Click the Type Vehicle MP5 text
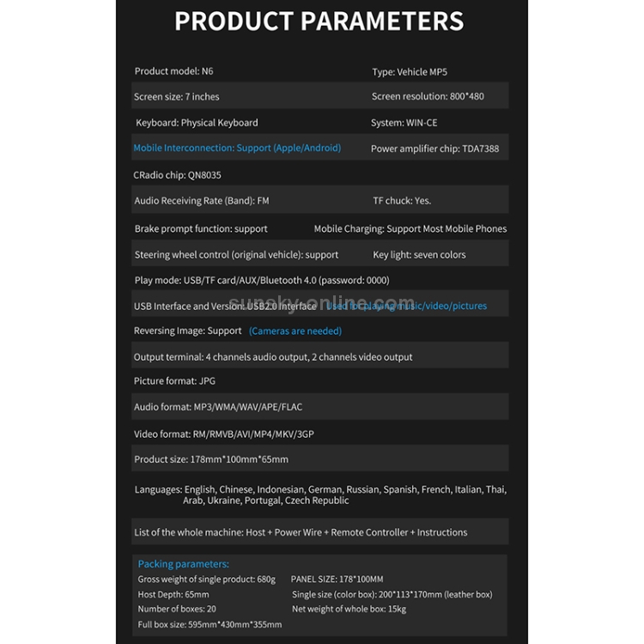This screenshot has height=644, width=644. pyautogui.click(x=410, y=71)
